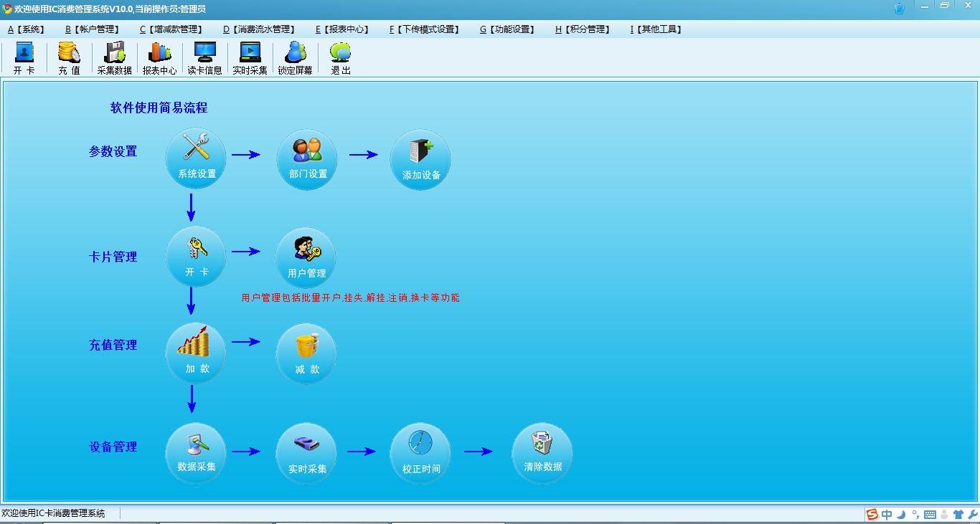This screenshot has height=524, width=980.
Task: Click the 开卡 toolbar icon
Action: click(24, 59)
